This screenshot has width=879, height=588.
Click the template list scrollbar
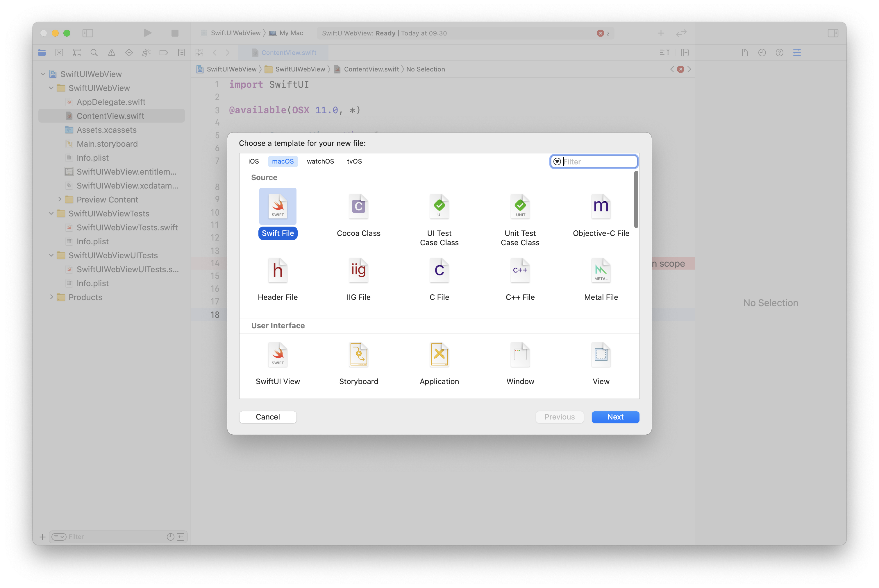[x=636, y=200]
